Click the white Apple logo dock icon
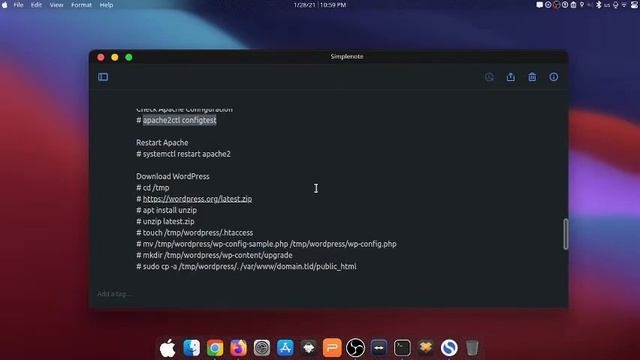640x360 pixels. 168,348
